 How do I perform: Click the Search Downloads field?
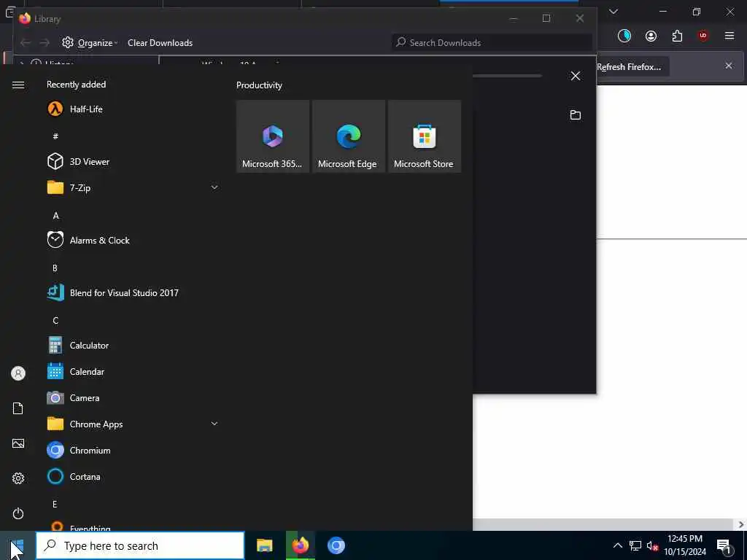[492, 43]
